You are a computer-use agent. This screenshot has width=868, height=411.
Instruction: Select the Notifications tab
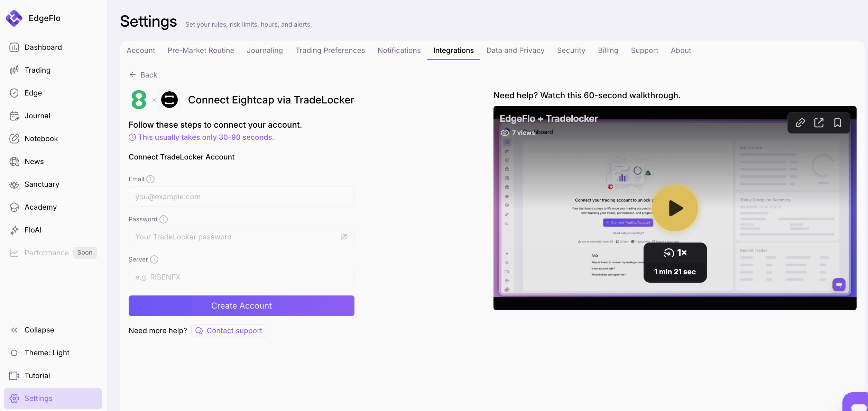[x=399, y=51]
